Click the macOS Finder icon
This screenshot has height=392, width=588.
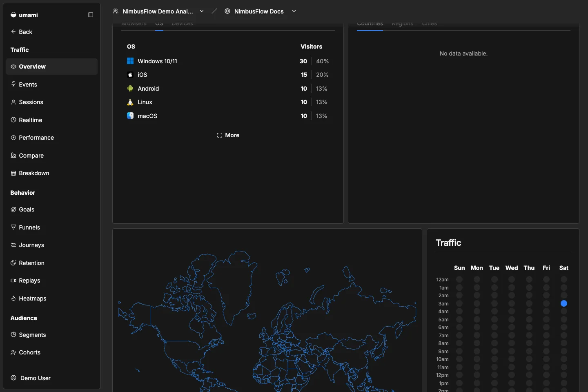pos(130,116)
